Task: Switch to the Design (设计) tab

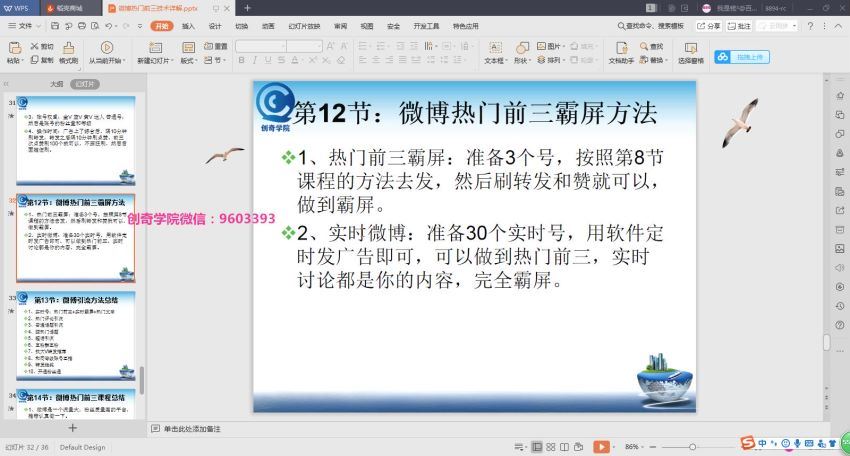Action: (215, 26)
